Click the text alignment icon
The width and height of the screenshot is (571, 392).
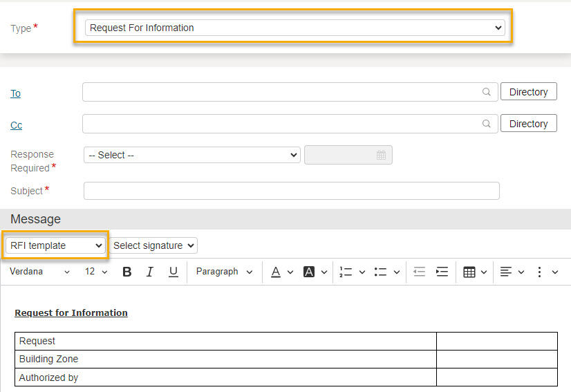[506, 272]
